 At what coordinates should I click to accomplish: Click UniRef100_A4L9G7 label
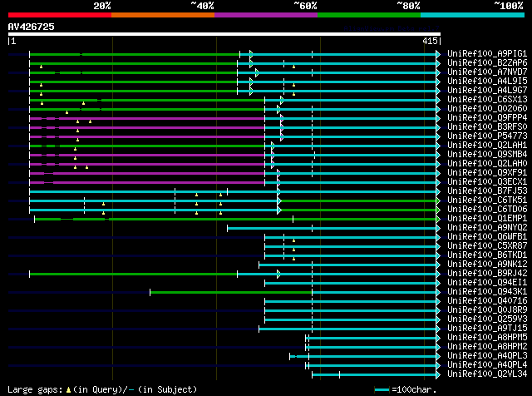[487, 91]
